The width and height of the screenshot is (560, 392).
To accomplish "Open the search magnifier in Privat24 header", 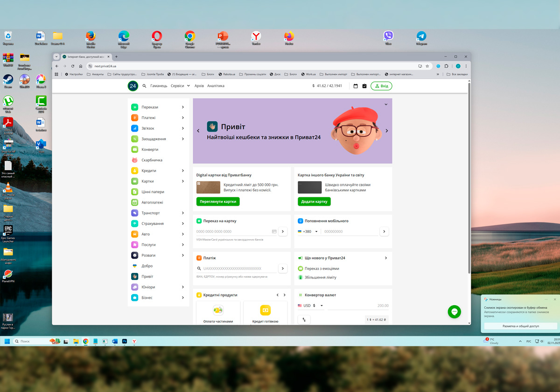I will pyautogui.click(x=144, y=86).
